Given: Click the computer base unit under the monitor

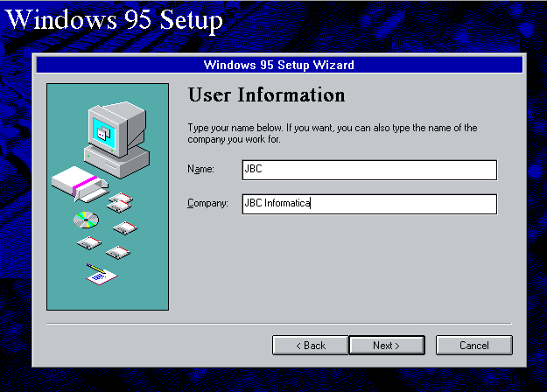Looking at the screenshot, I should 118,161.
